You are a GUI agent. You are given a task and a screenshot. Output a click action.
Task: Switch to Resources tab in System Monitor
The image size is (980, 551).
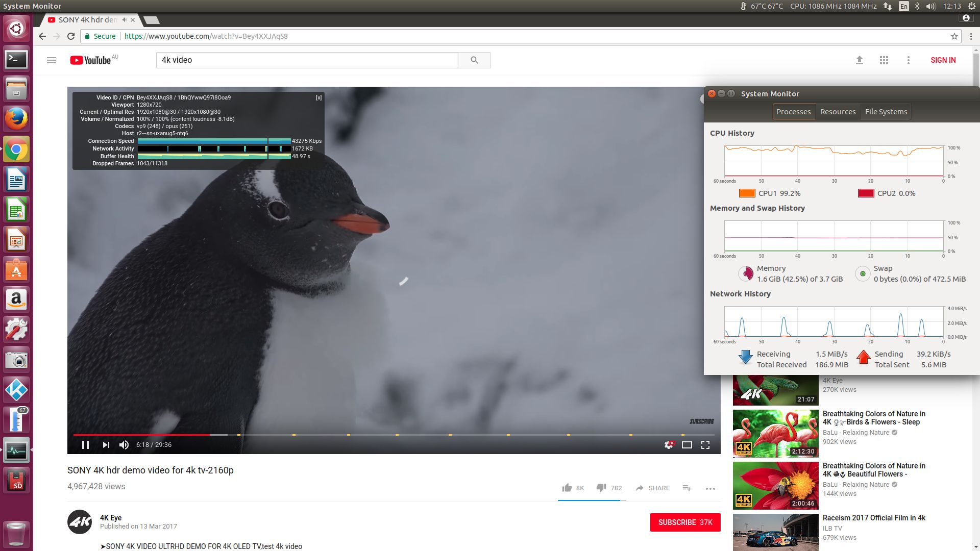838,112
